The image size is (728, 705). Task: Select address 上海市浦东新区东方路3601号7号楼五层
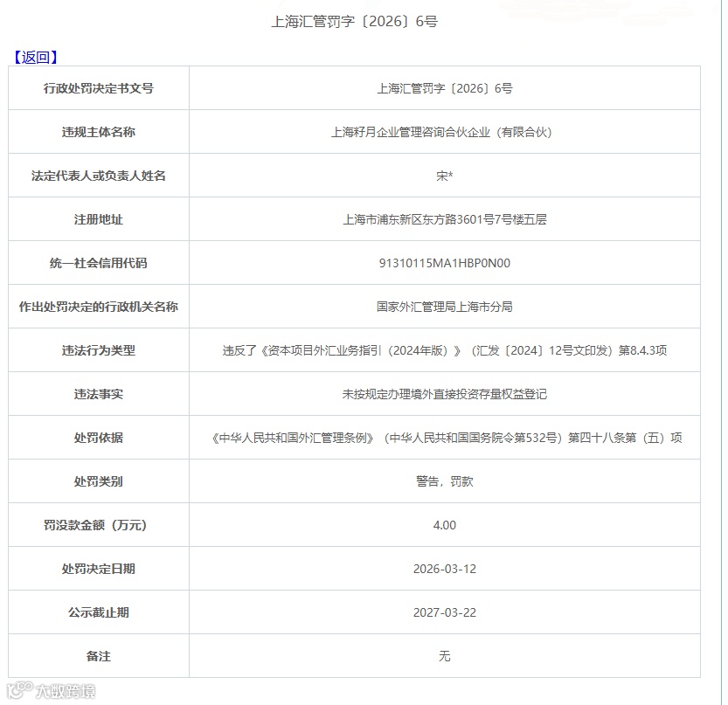pyautogui.click(x=444, y=219)
